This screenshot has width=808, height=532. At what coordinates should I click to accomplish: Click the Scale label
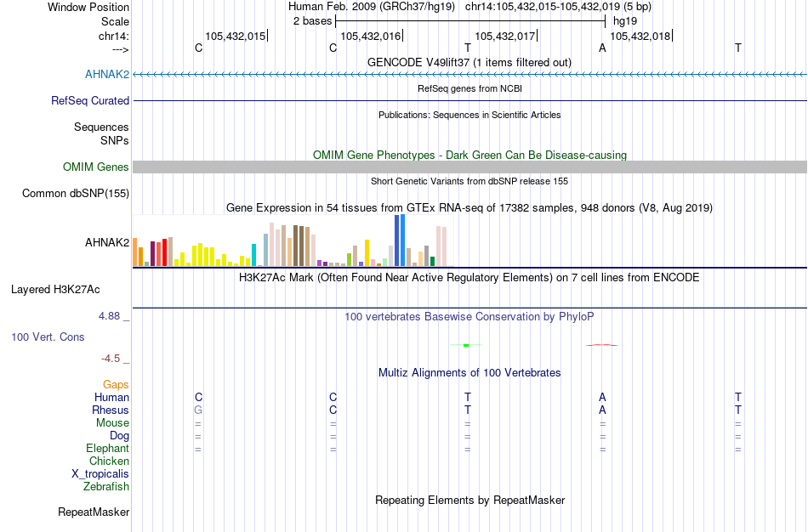pos(116,21)
